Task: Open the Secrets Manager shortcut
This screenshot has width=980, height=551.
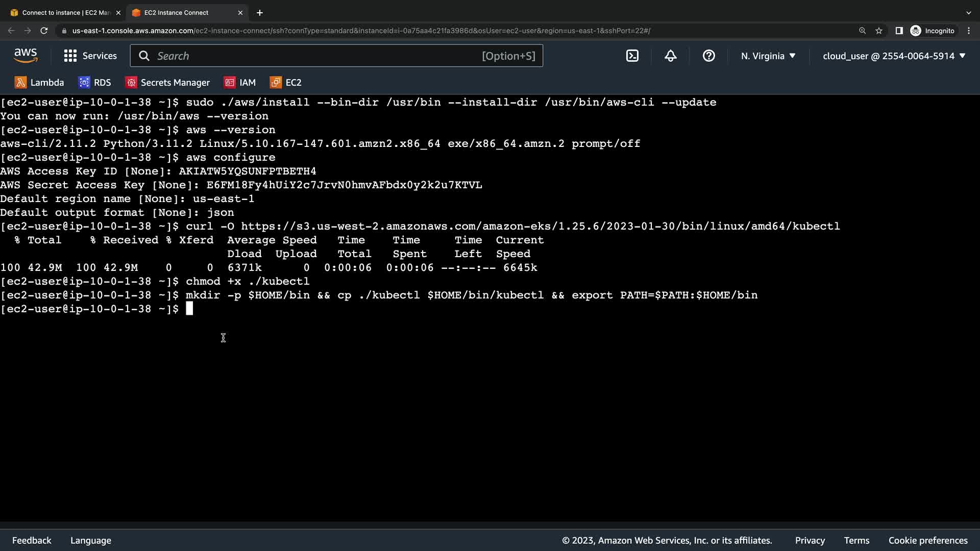Action: pyautogui.click(x=168, y=82)
